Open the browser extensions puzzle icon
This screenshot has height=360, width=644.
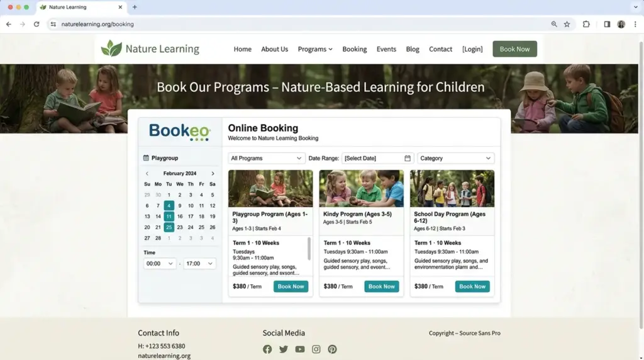coord(586,25)
